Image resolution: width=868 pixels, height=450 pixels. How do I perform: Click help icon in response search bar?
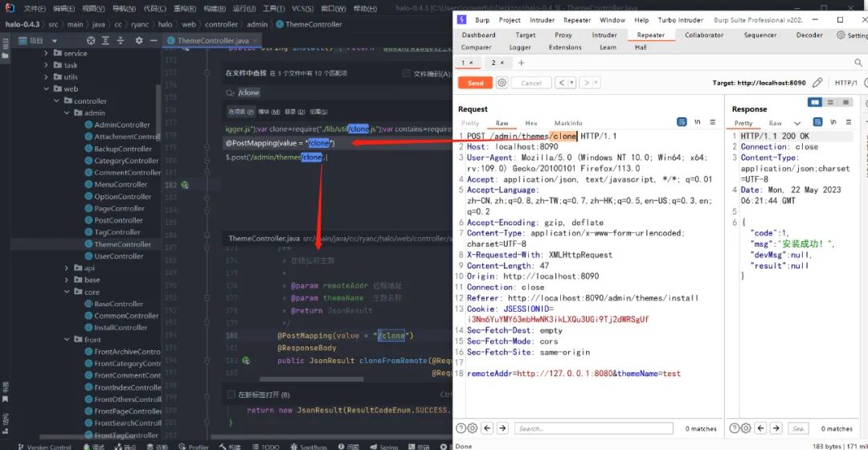pyautogui.click(x=734, y=427)
